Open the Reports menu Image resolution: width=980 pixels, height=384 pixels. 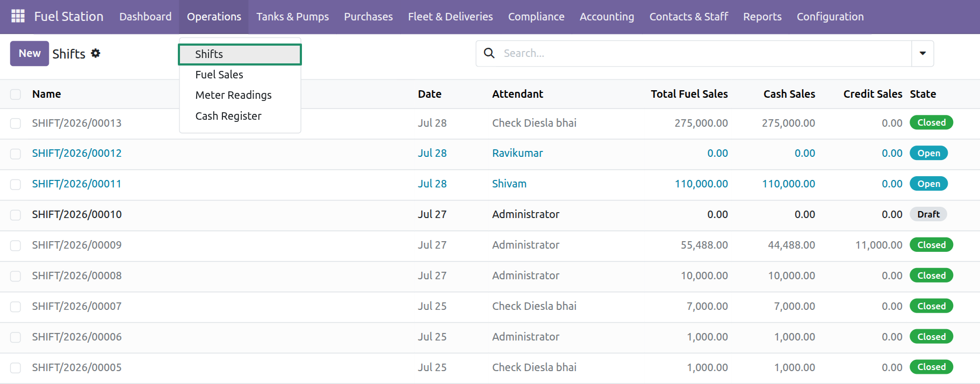(762, 17)
